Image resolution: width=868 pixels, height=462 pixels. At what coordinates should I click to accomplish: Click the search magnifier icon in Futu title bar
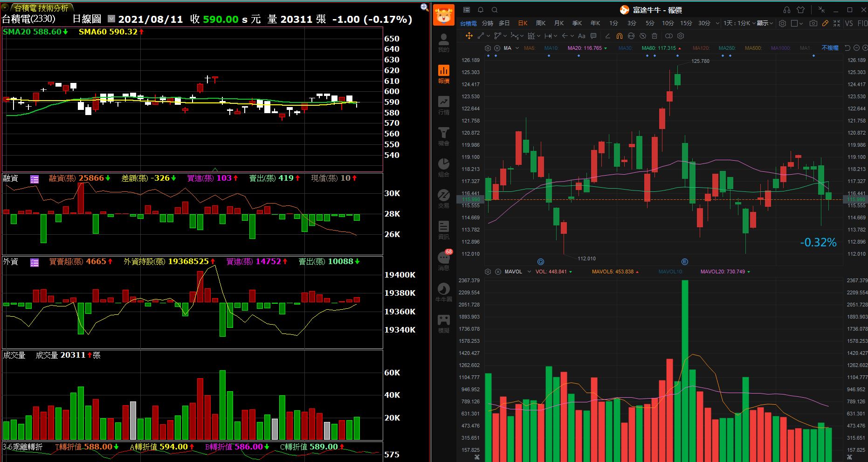coord(495,10)
